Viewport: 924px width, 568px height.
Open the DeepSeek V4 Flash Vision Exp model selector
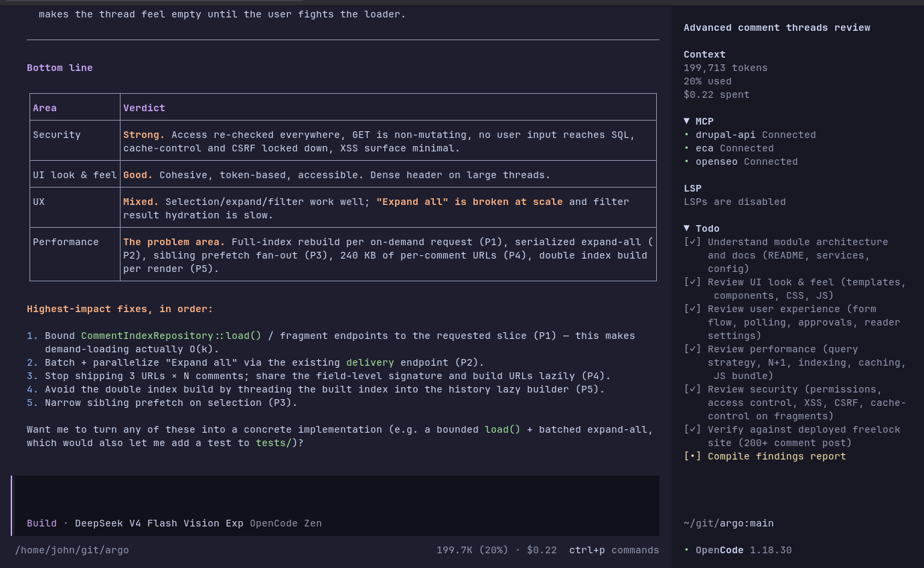159,523
